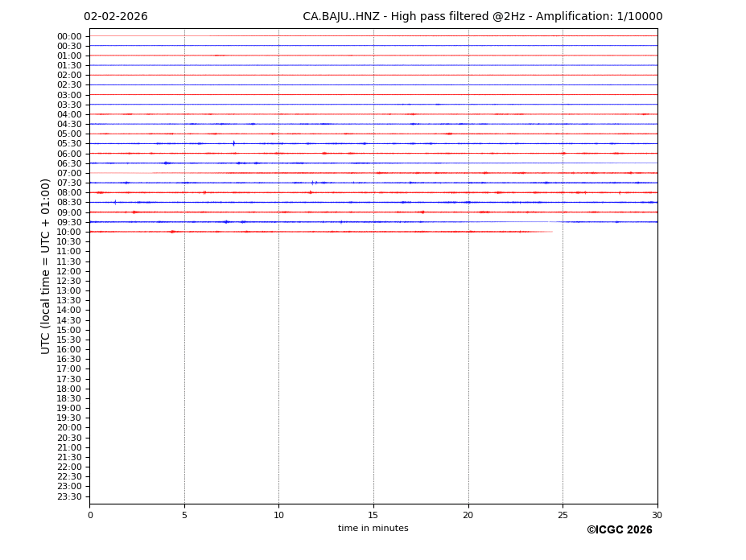The height and width of the screenshot is (560, 746).
Task: Click the 25 tick on minutes axis
Action: pos(563,515)
